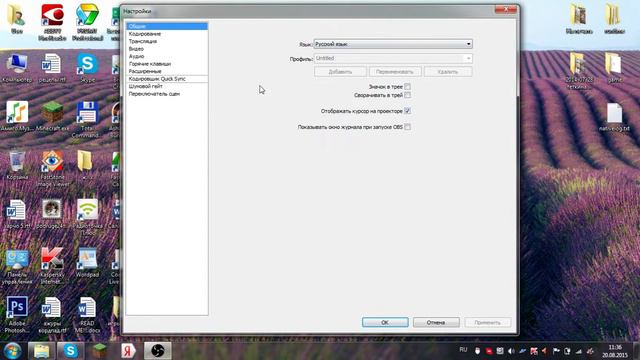
Task: Select the Total Commander desktop shortcut
Action: click(x=87, y=120)
